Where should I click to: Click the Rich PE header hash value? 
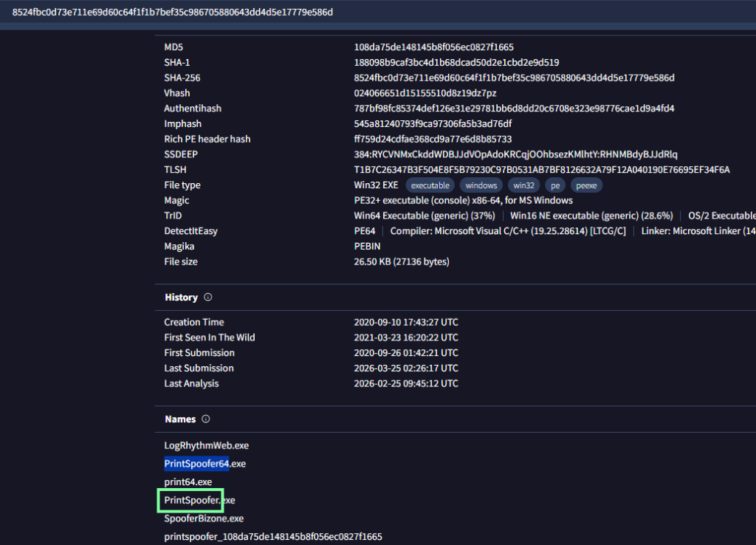433,140
